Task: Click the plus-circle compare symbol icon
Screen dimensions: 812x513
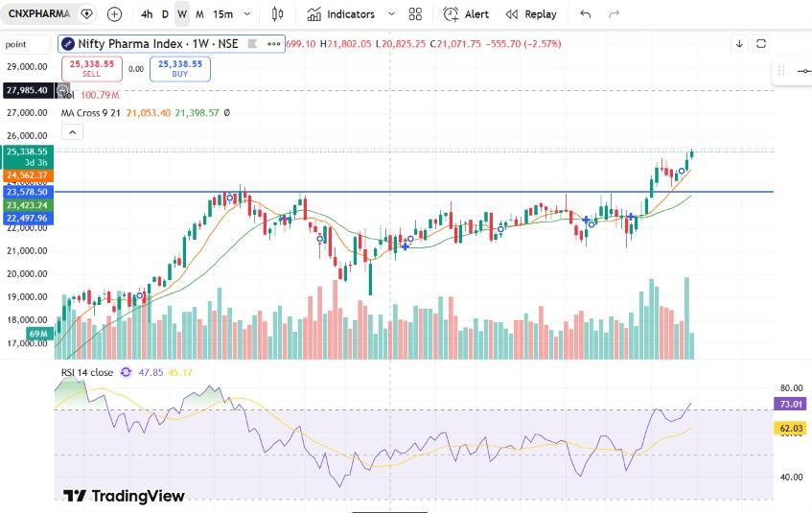Action: 114,14
